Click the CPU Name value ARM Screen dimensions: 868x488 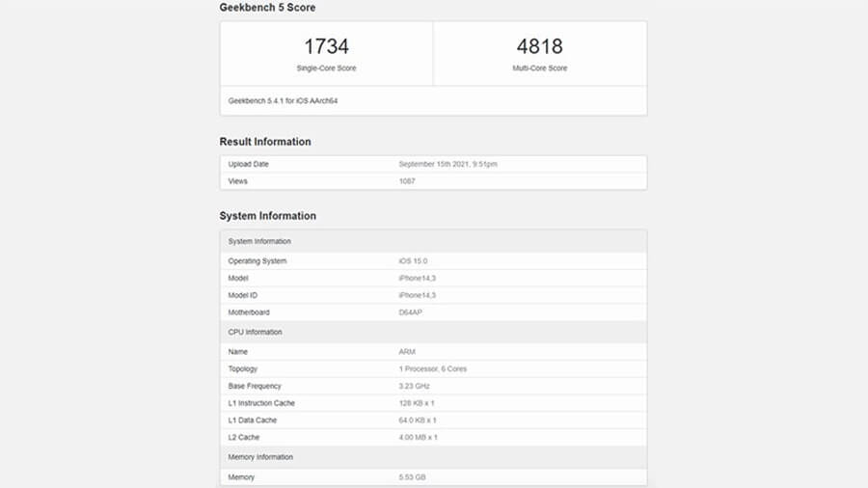tap(407, 352)
